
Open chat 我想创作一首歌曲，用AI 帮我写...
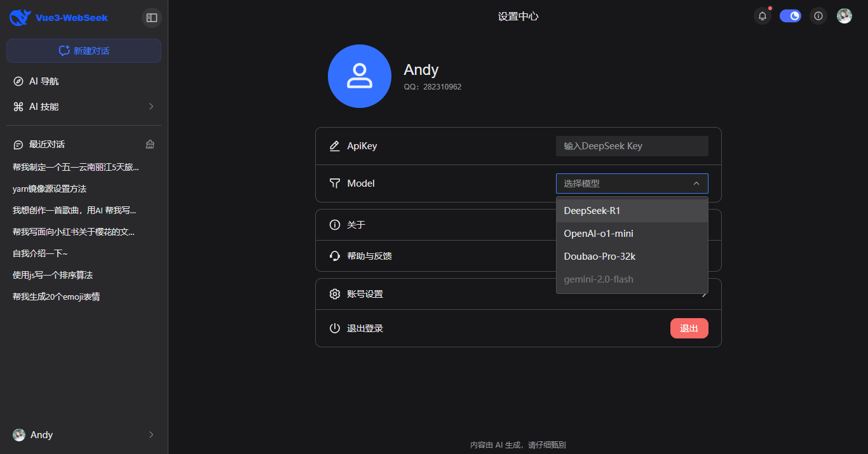point(74,210)
